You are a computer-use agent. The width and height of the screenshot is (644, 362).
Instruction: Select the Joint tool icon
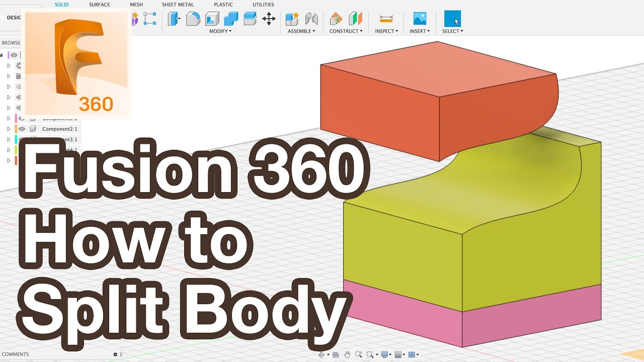pos(311,19)
